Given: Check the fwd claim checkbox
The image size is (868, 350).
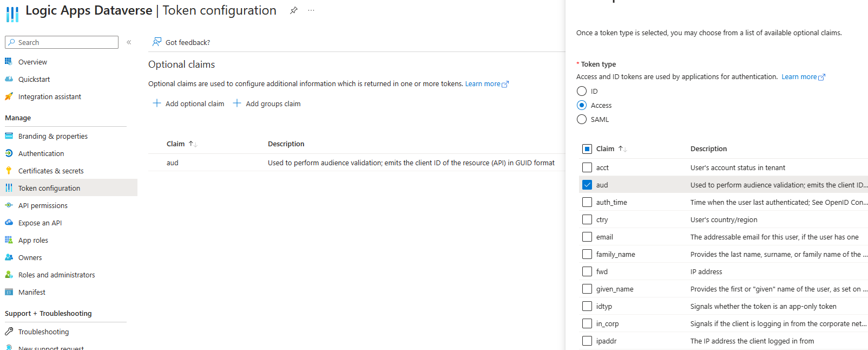Looking at the screenshot, I should [587, 271].
